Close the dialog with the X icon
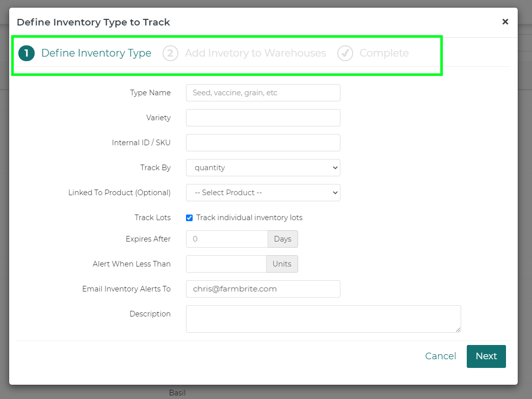The image size is (532, 399). point(505,22)
